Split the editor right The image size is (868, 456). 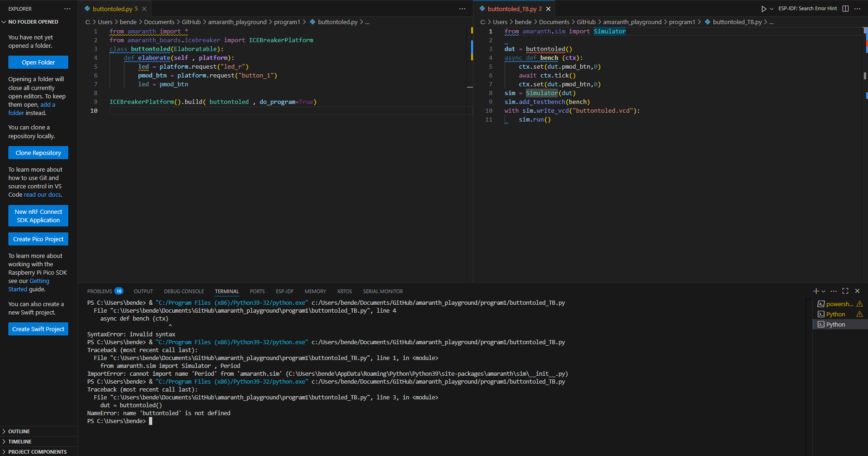pos(845,9)
